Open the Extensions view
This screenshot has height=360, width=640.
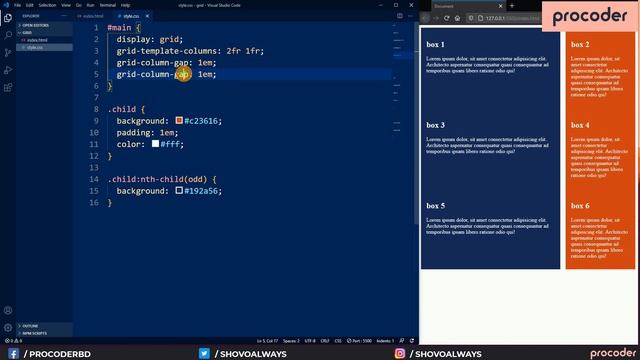tap(8, 88)
